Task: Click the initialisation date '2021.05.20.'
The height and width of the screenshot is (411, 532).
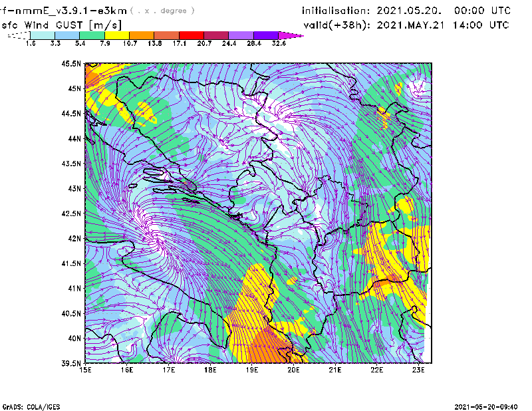Action: [x=409, y=11]
